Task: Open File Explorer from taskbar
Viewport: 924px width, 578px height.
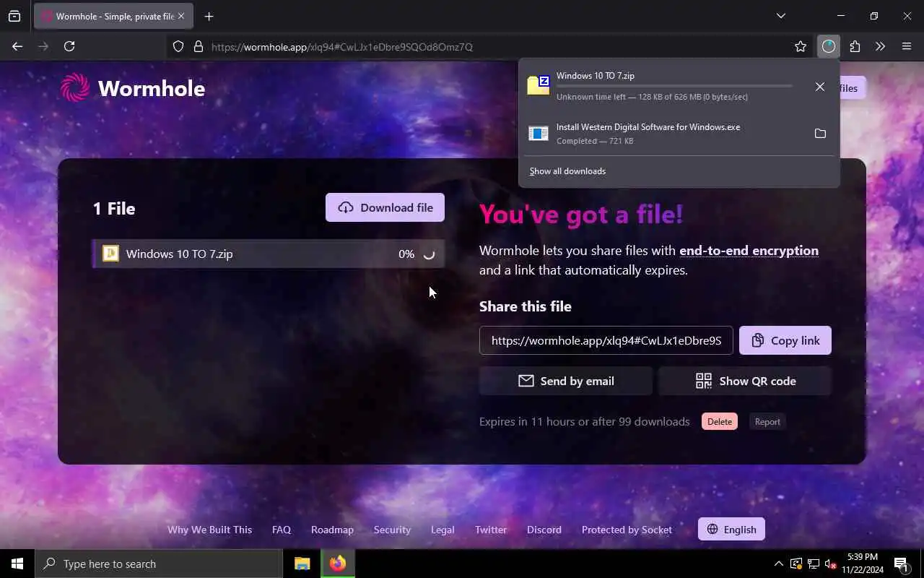Action: 302,564
